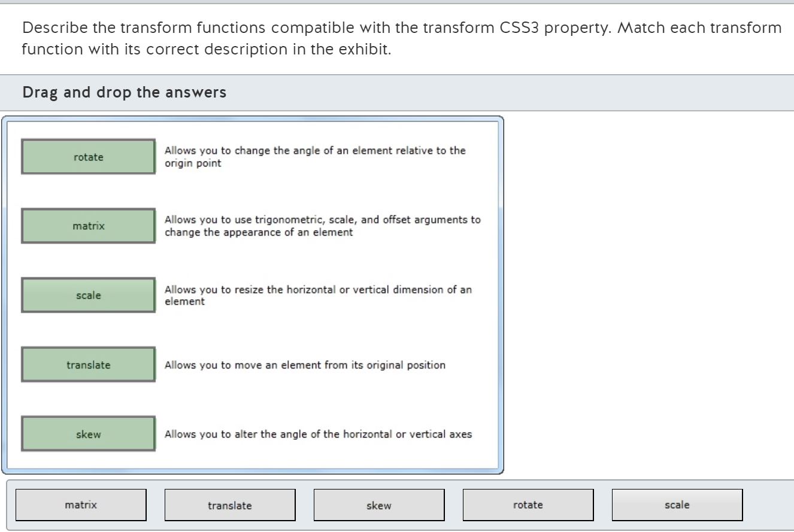Click the green rotate tile in exhibit
The height and width of the screenshot is (532, 794).
click(88, 157)
